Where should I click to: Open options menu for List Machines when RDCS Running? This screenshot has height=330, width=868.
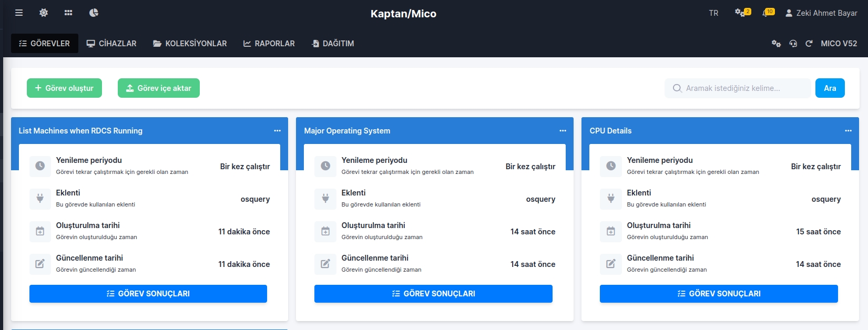click(277, 131)
